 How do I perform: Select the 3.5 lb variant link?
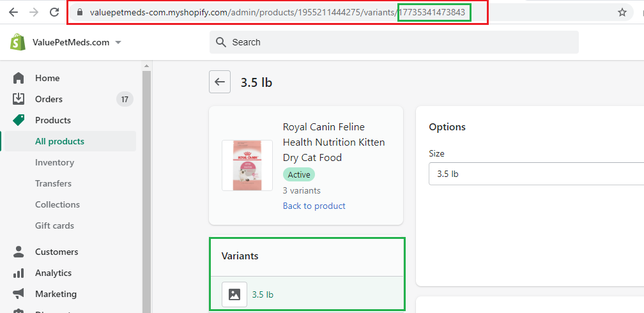coord(263,294)
